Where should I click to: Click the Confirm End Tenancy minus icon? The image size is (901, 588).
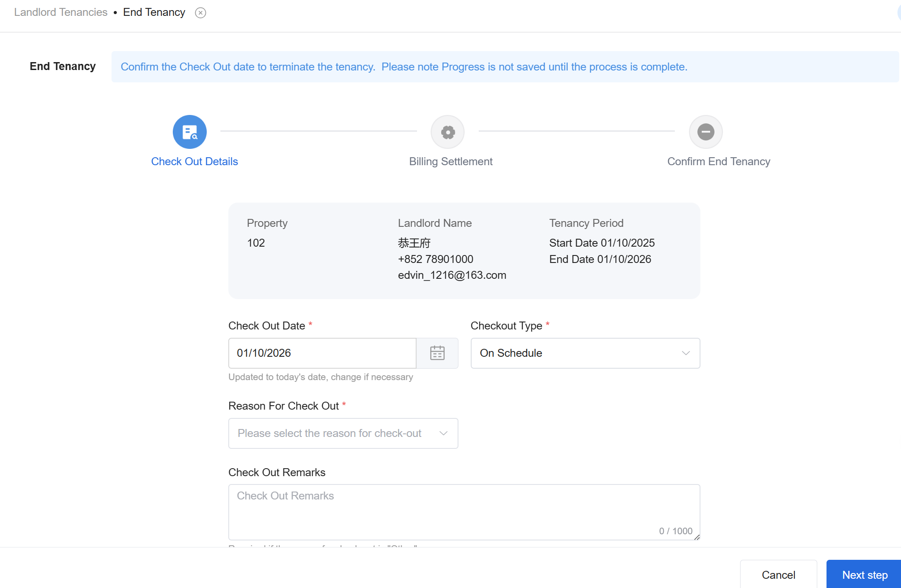pyautogui.click(x=705, y=132)
